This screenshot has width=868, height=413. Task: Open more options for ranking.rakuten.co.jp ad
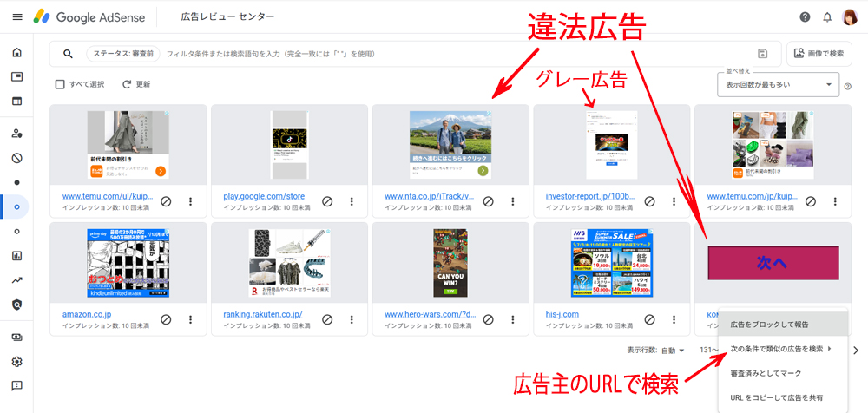pyautogui.click(x=352, y=319)
